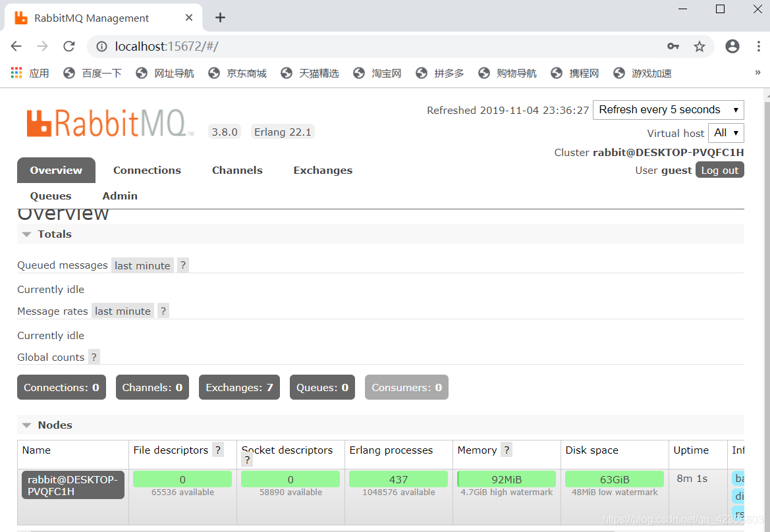Image resolution: width=770 pixels, height=532 pixels.
Task: Open a new browser tab
Action: coord(221,18)
